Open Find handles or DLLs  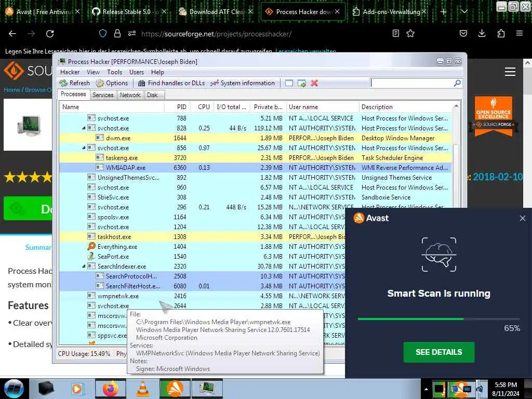click(171, 83)
